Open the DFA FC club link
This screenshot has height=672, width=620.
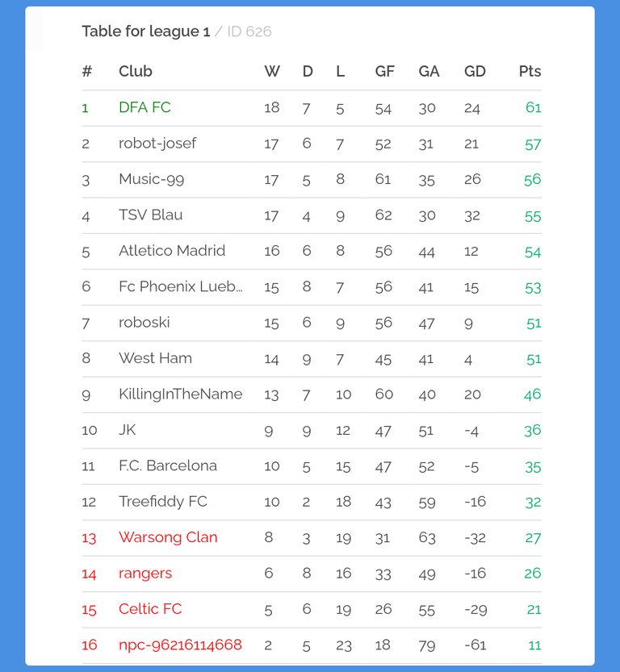(145, 107)
